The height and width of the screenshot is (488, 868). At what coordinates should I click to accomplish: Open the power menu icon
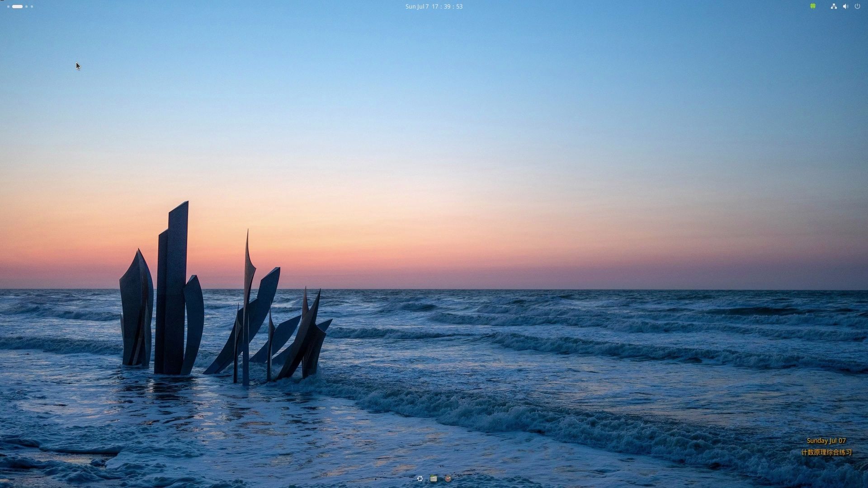[857, 6]
